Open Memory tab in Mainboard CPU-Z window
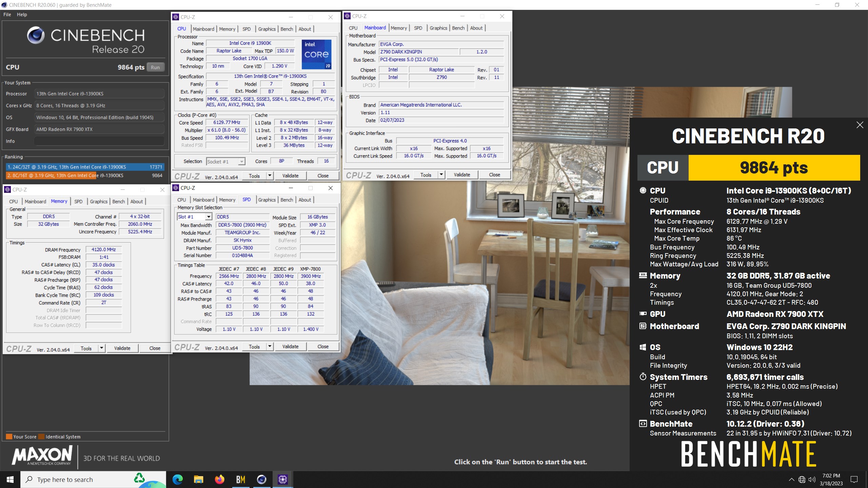Image resolution: width=868 pixels, height=488 pixels. [x=399, y=28]
